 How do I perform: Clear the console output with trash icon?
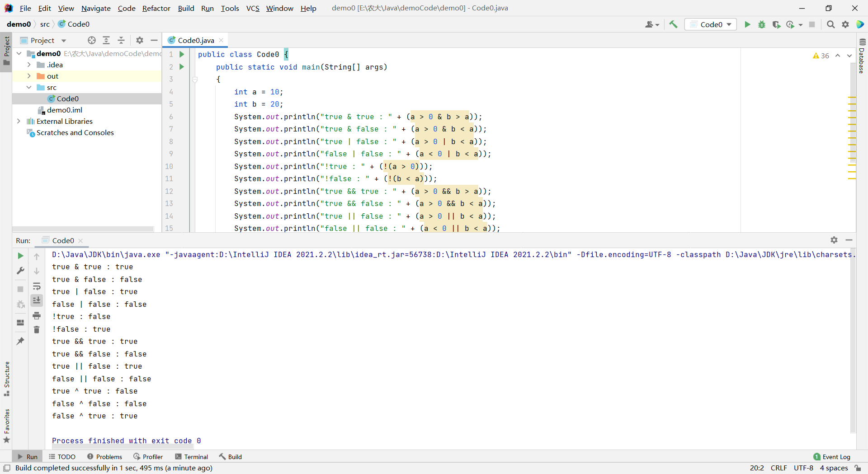(x=37, y=330)
